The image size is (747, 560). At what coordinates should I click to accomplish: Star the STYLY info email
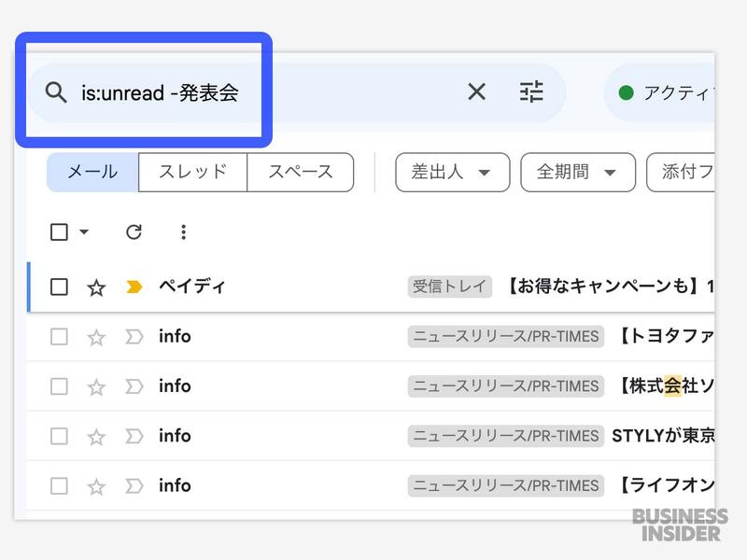click(96, 436)
